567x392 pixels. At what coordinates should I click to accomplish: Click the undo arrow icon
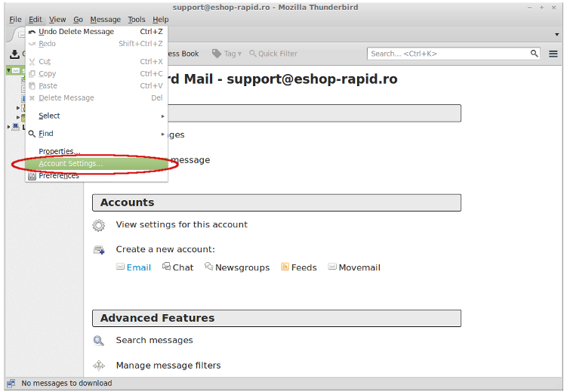(32, 32)
